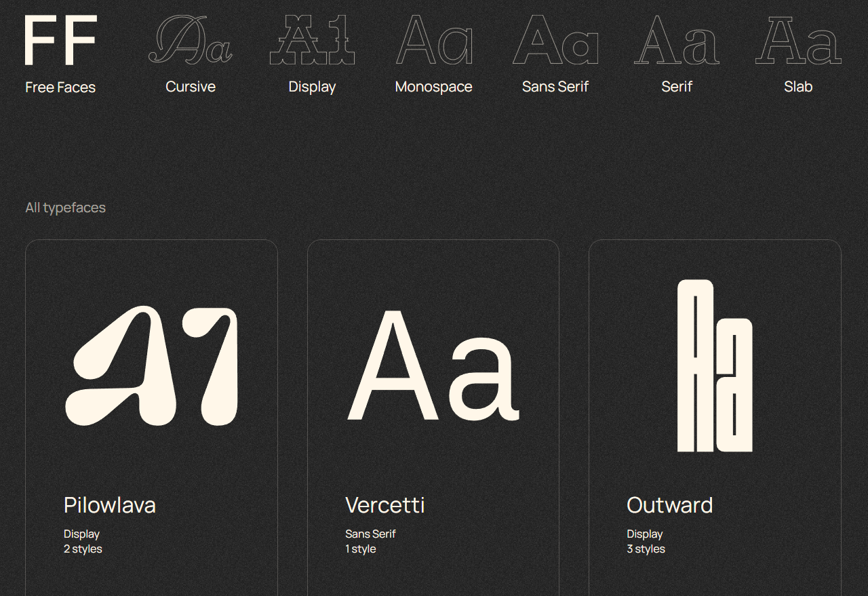868x596 pixels.
Task: Click the All typefaces heading
Action: (x=66, y=207)
